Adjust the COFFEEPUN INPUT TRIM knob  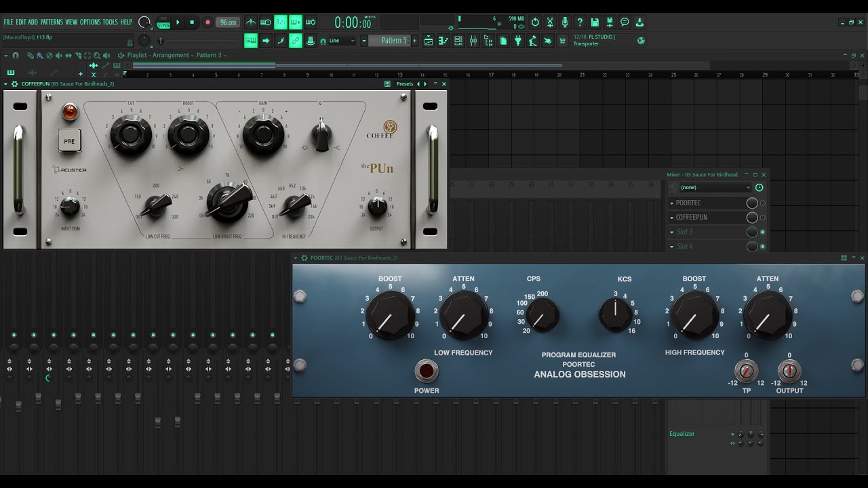pos(70,207)
